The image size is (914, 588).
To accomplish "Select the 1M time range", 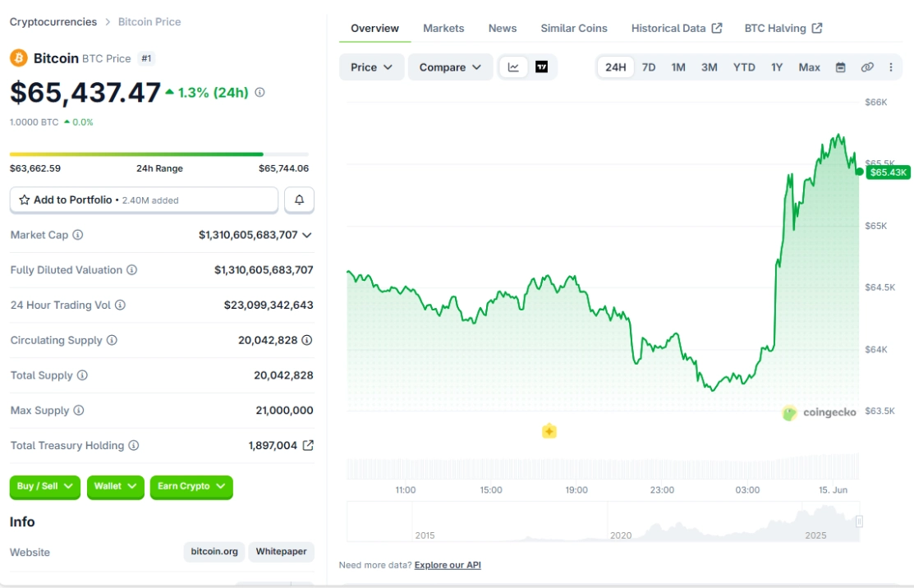I will (678, 67).
